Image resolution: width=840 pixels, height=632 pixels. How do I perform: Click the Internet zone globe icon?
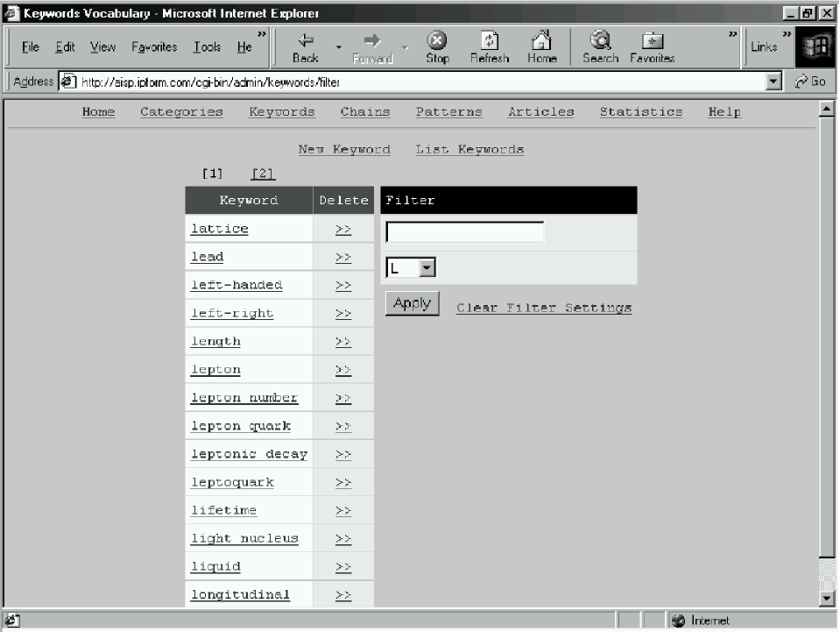point(678,621)
